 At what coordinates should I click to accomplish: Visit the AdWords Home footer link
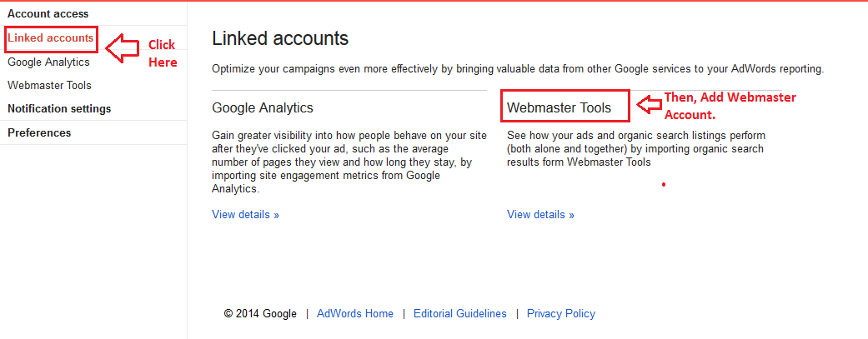(355, 314)
